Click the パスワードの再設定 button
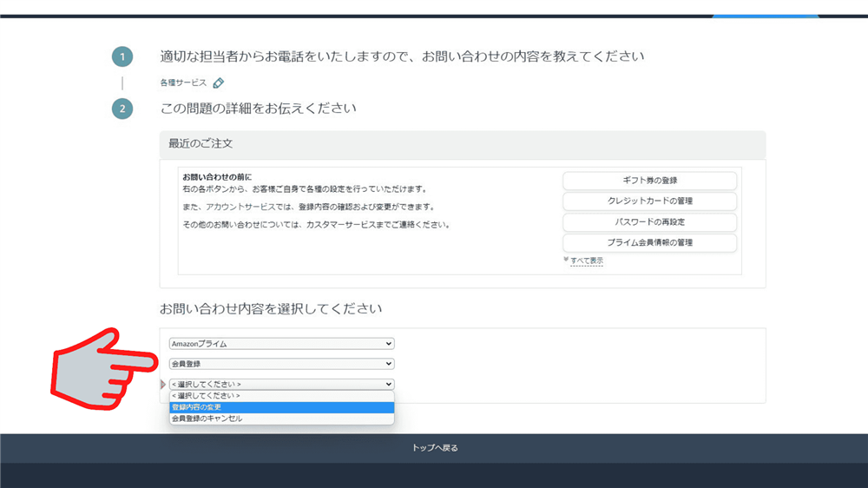Screen dimensions: 868x488 pos(649,222)
